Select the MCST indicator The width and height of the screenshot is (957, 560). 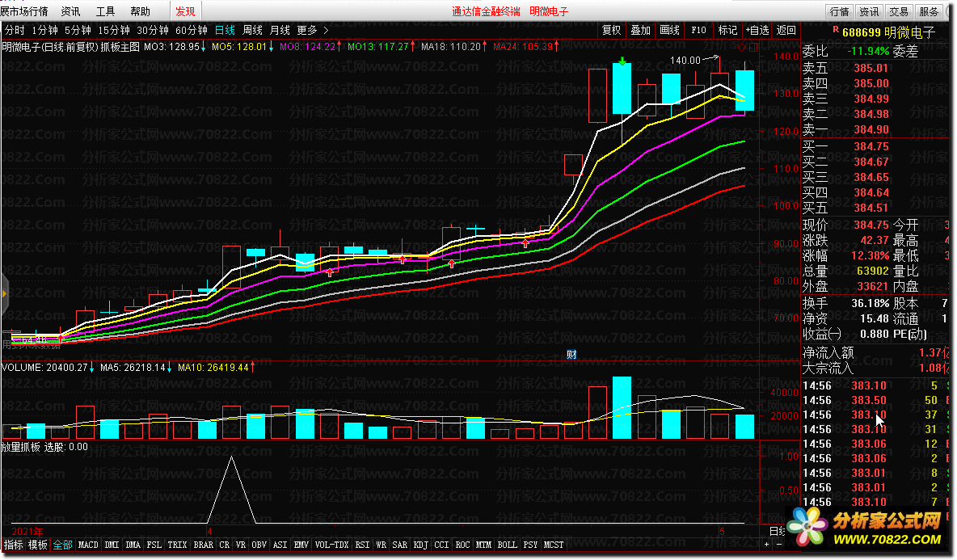coord(553,545)
